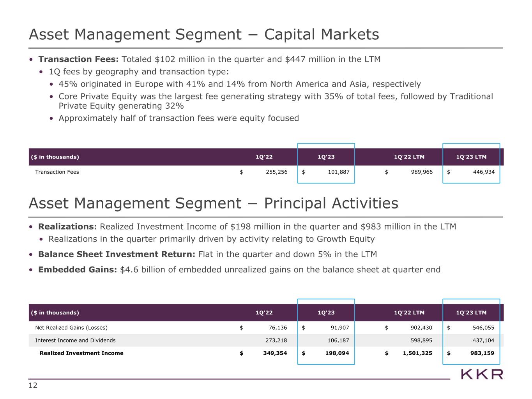
Task: Select the 1Q'23 header in Transaction Fees table
Action: tap(326, 157)
